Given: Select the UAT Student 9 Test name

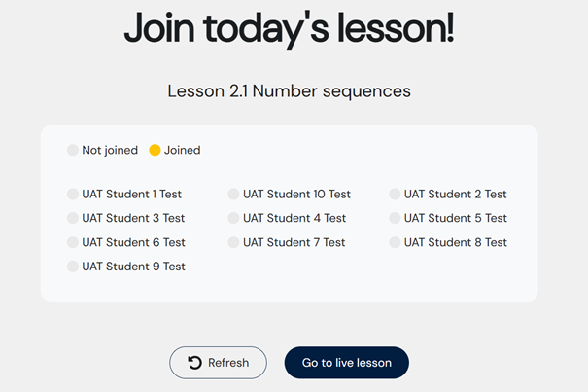Looking at the screenshot, I should 133,267.
